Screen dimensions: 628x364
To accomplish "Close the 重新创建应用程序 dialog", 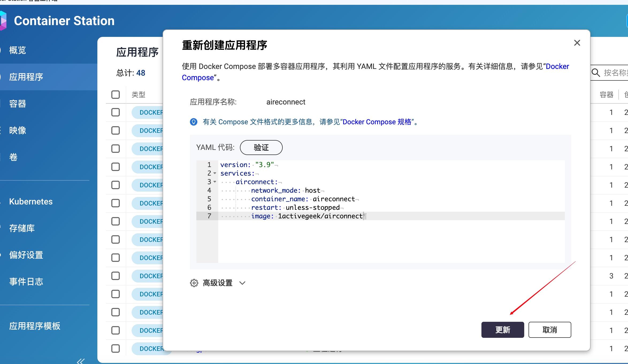I will point(577,43).
